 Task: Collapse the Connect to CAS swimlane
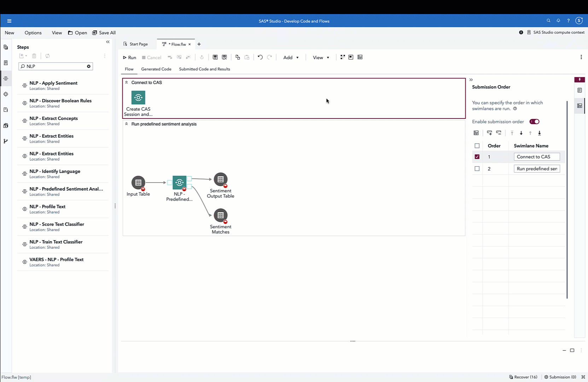pos(127,82)
